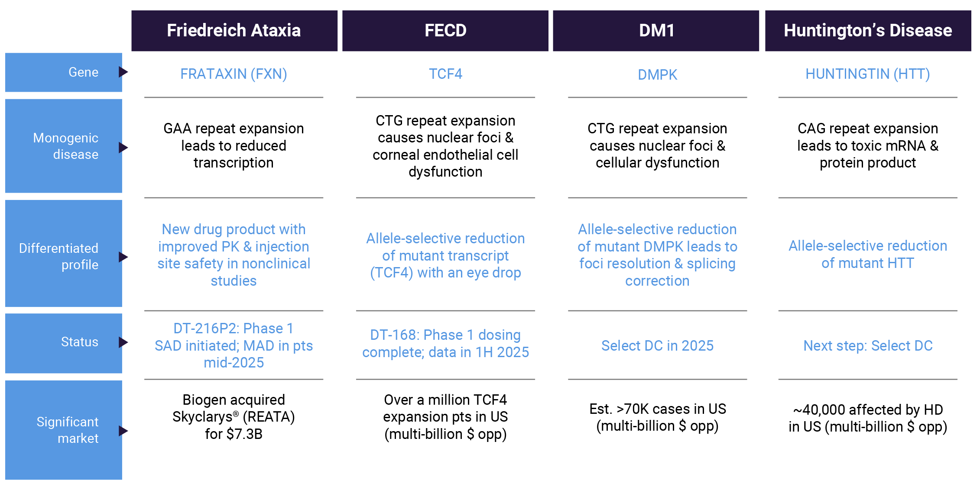
Task: Click the Significant market row label
Action: [x=67, y=430]
